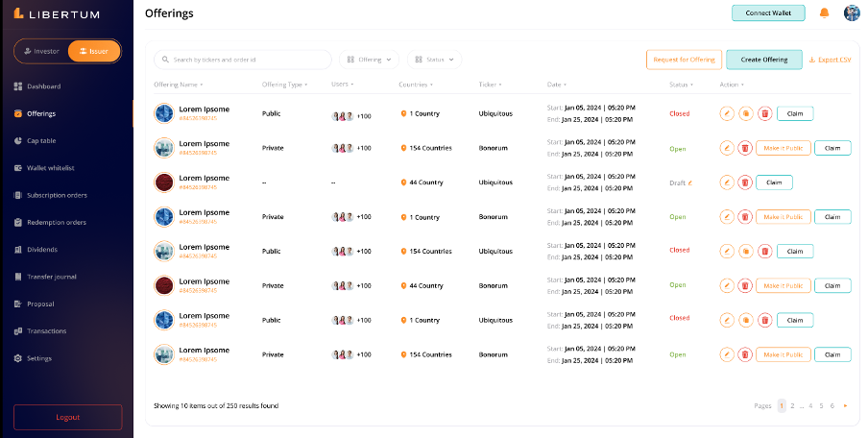Edit the first offering in the list
The image size is (868, 438).
[x=727, y=113]
